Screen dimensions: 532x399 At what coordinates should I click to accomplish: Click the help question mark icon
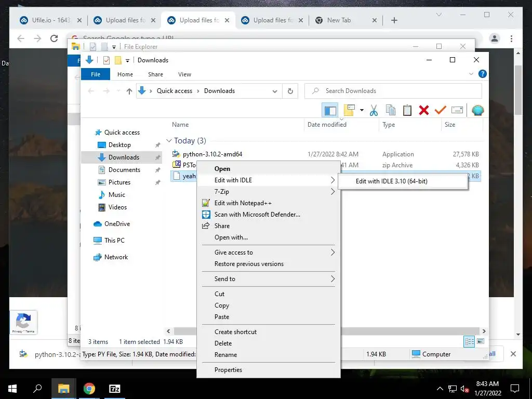[482, 74]
